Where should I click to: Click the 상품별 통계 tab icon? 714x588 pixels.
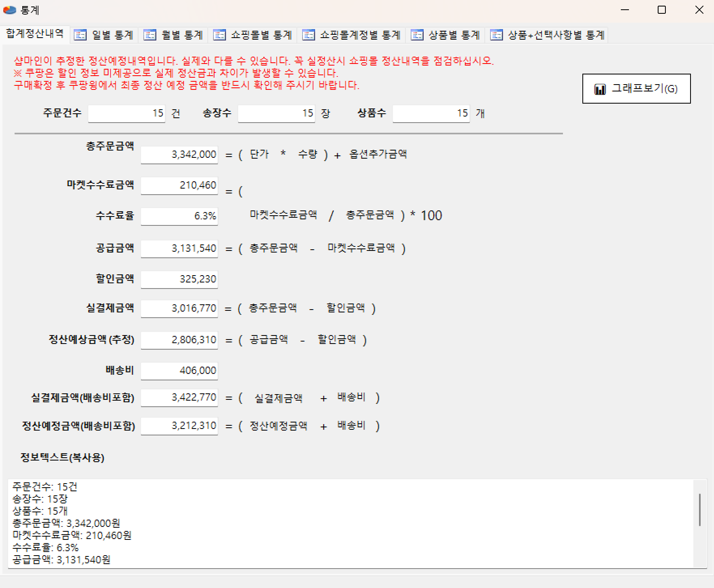tap(417, 35)
